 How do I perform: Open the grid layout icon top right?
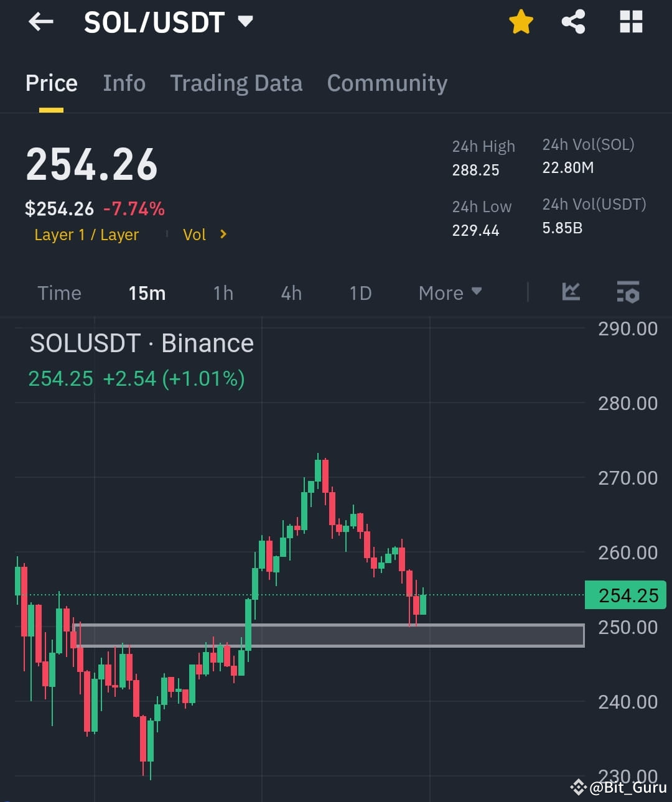coord(631,22)
